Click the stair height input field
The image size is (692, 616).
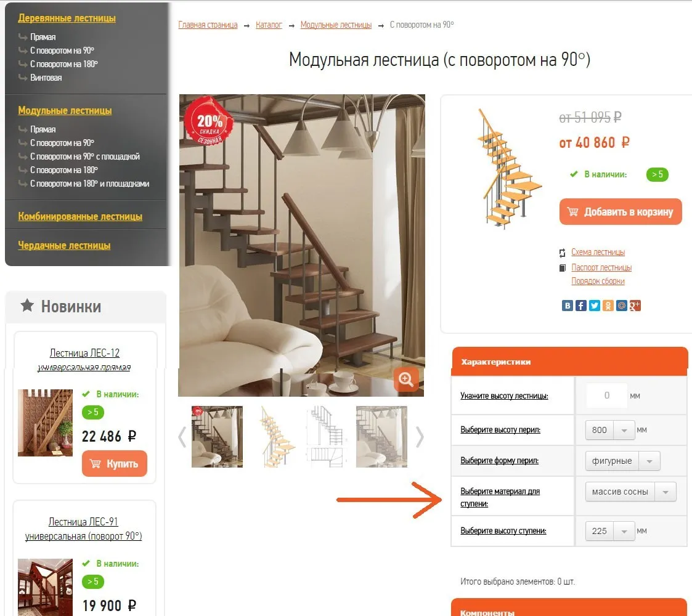click(607, 395)
